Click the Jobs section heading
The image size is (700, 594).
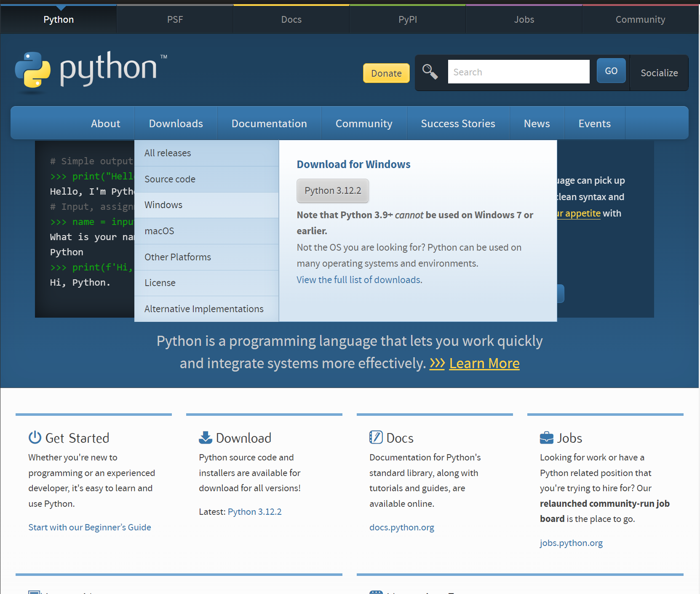click(569, 438)
